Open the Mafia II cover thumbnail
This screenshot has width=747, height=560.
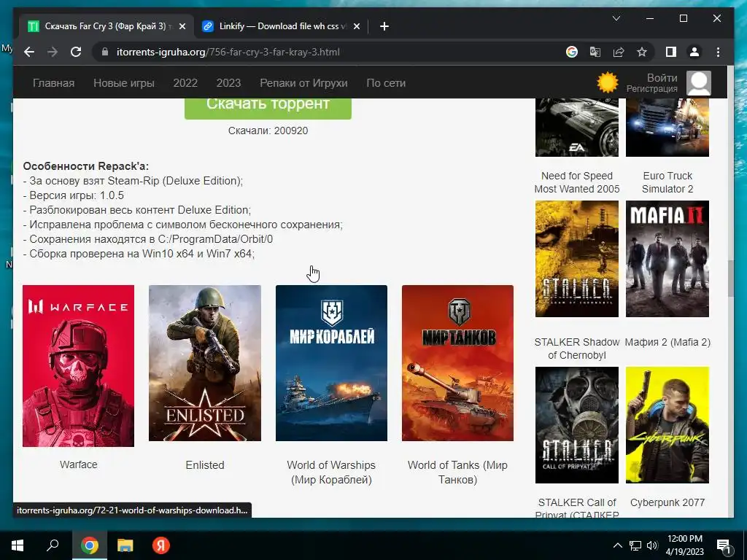click(667, 259)
